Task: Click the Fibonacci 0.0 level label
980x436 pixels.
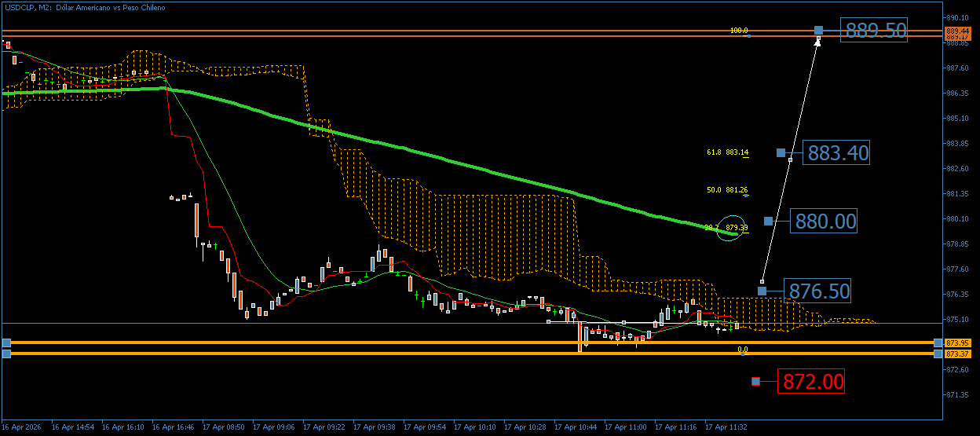Action: tap(742, 350)
